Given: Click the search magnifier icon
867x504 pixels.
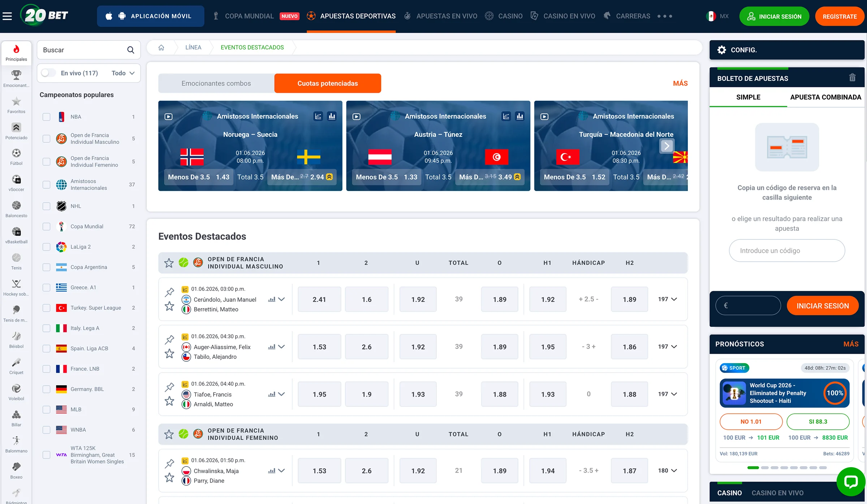Looking at the screenshot, I should (130, 50).
